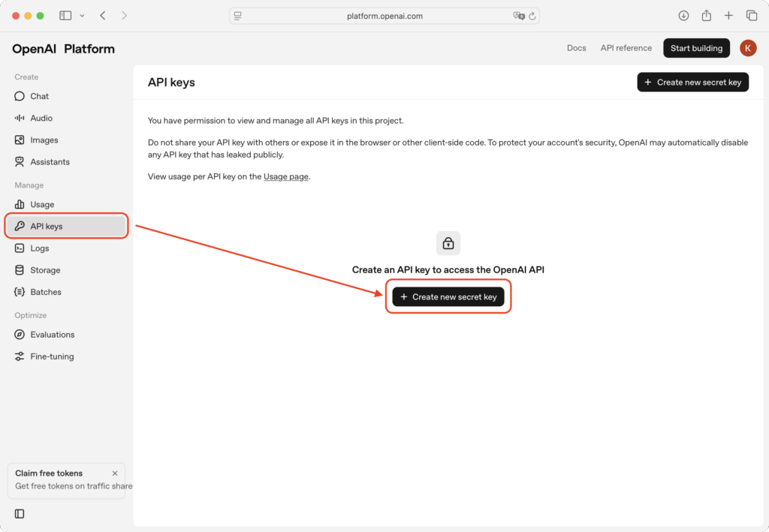
Task: Select Usage in the Manage menu
Action: coord(42,204)
